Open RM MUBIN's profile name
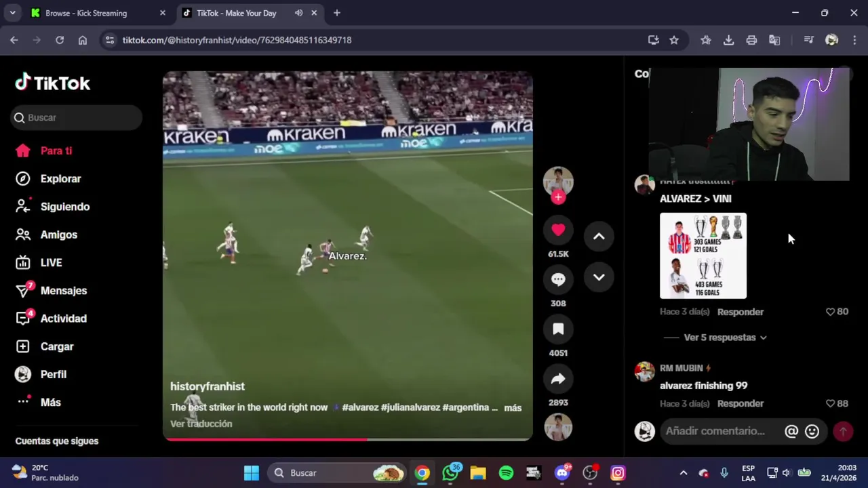The height and width of the screenshot is (488, 868). click(x=682, y=368)
